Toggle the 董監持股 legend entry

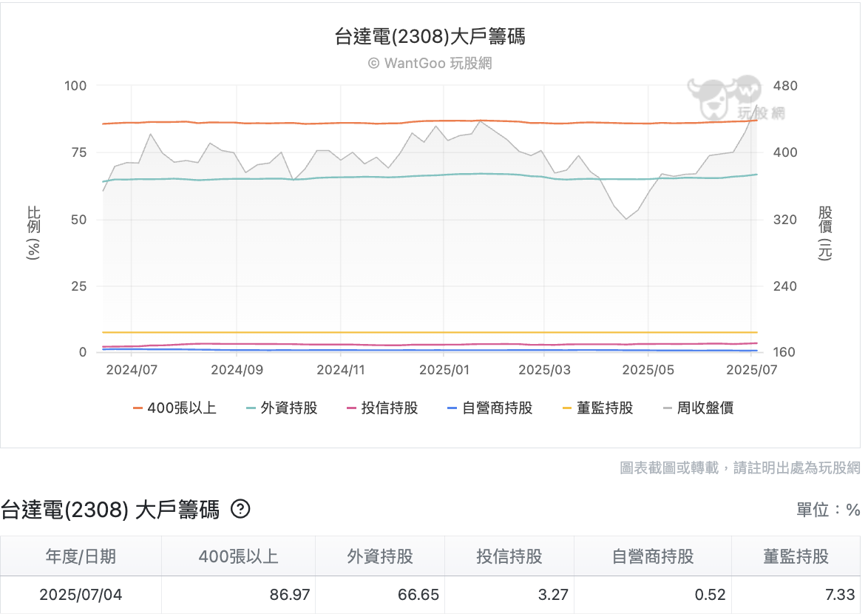[x=598, y=408]
